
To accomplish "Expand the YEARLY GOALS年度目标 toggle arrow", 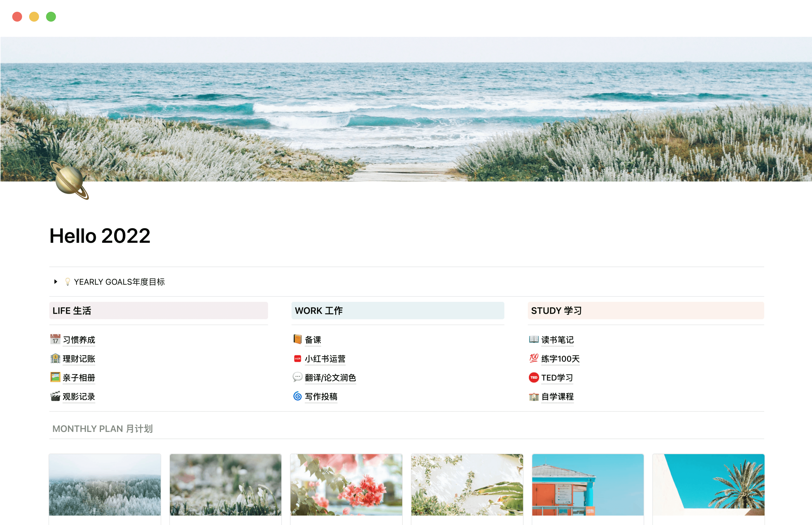I will pyautogui.click(x=55, y=282).
